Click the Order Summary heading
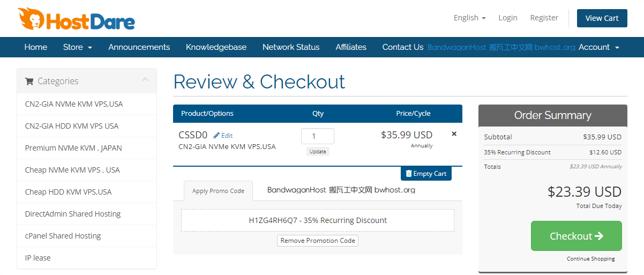Screen dimensions: 644x275 click(x=553, y=115)
